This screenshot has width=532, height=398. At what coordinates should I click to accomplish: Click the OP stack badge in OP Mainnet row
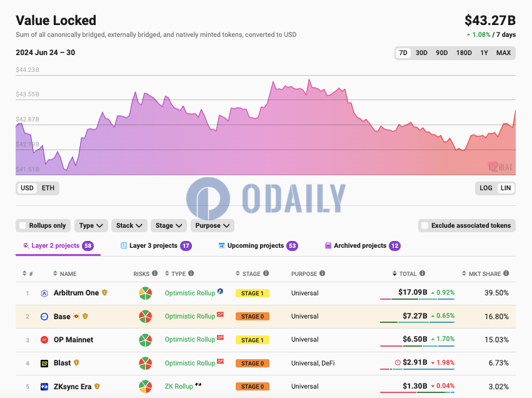(220, 337)
